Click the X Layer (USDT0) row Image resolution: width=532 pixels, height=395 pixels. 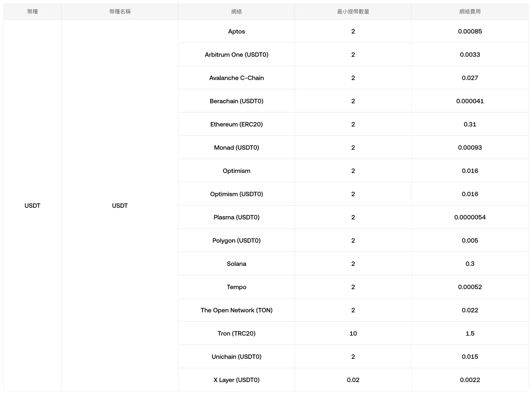coord(353,380)
